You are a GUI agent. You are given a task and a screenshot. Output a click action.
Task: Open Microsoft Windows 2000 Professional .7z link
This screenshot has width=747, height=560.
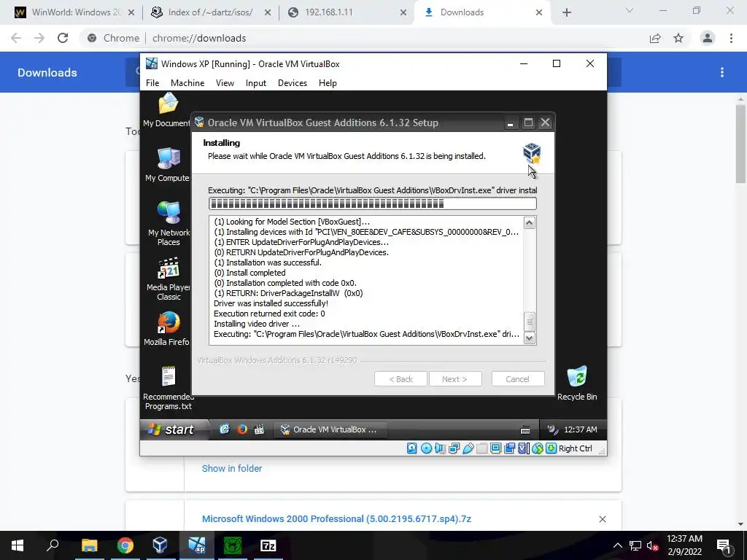(x=336, y=519)
